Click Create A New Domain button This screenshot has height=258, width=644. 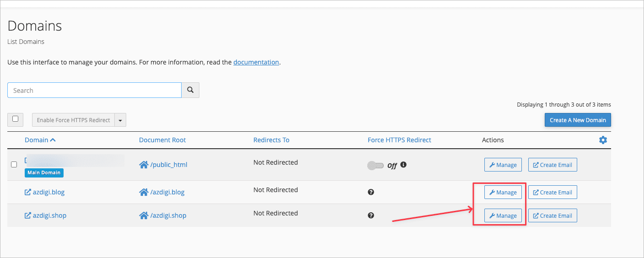pyautogui.click(x=577, y=120)
